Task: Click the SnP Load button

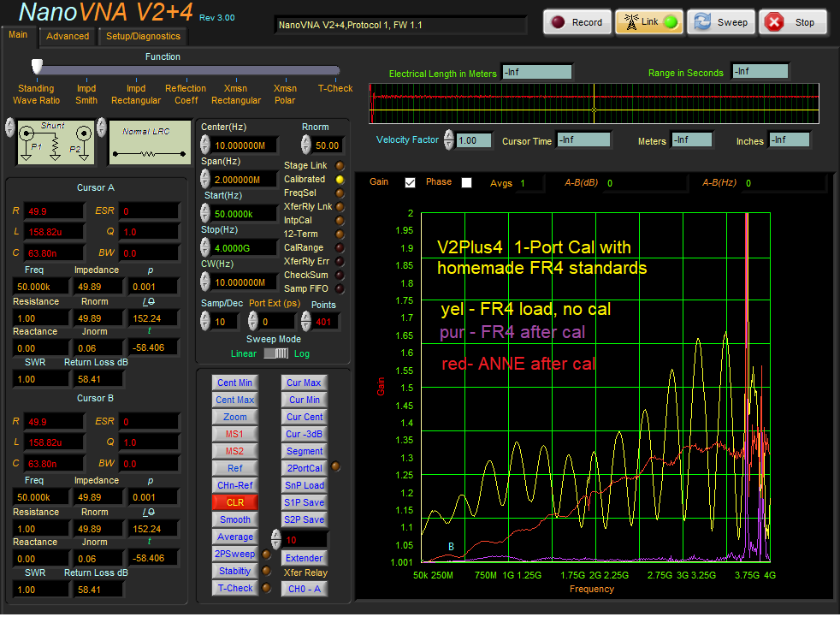Action: pos(305,486)
